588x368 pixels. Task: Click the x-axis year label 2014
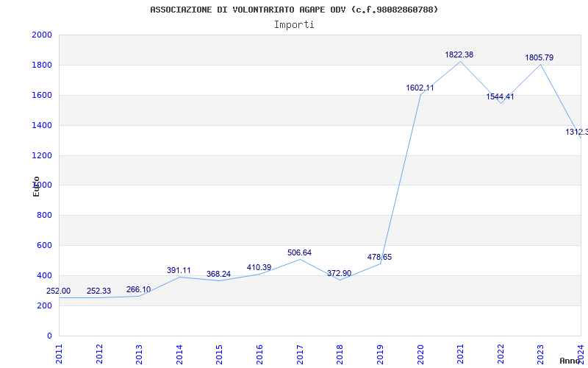click(x=179, y=355)
